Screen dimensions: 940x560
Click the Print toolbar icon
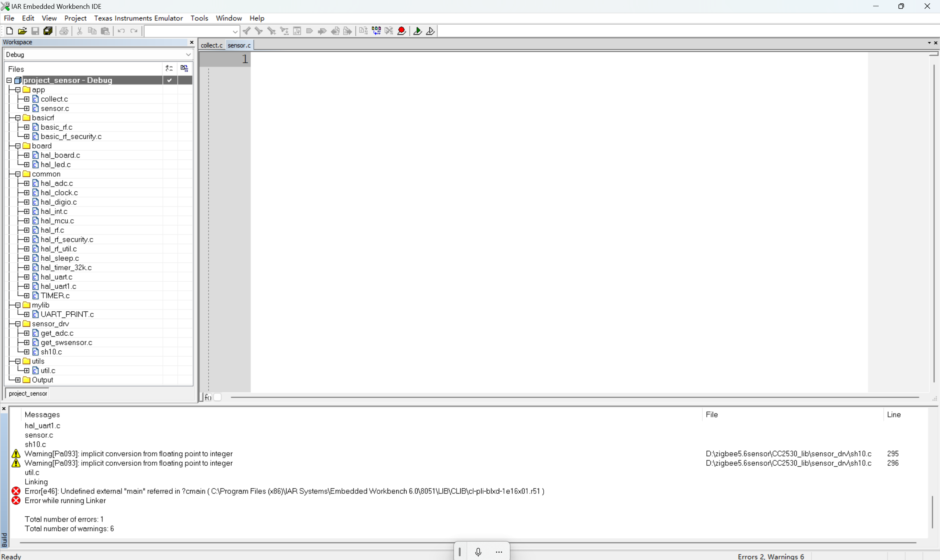click(64, 31)
